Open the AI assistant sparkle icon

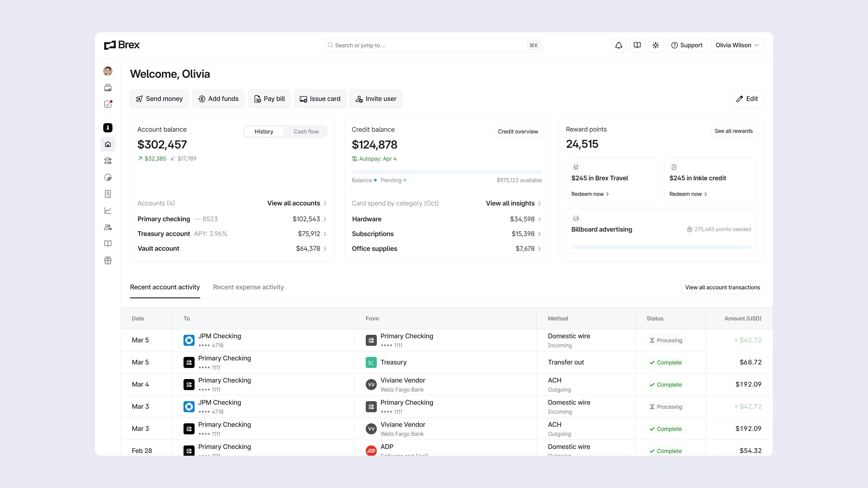tap(655, 45)
